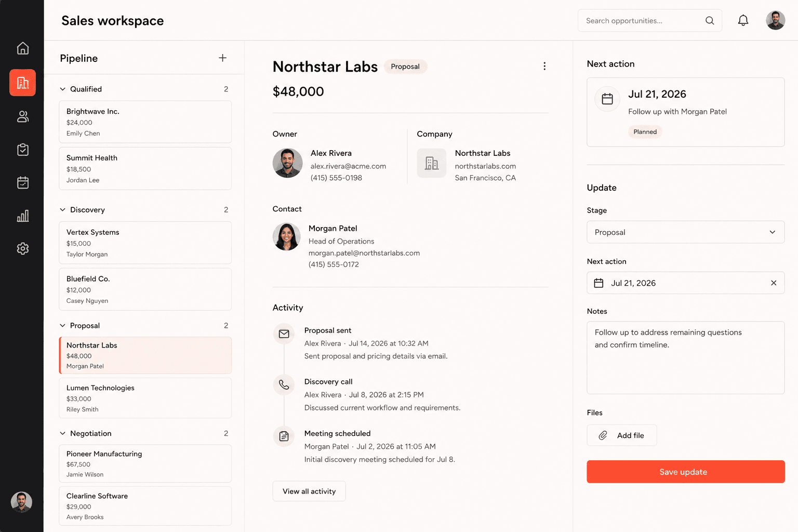
Task: Click northstarlabs.com website link
Action: tap(485, 166)
